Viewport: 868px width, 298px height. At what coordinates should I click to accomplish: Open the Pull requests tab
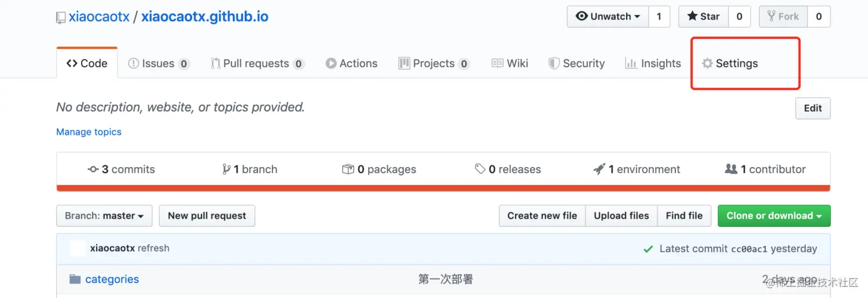pos(256,64)
